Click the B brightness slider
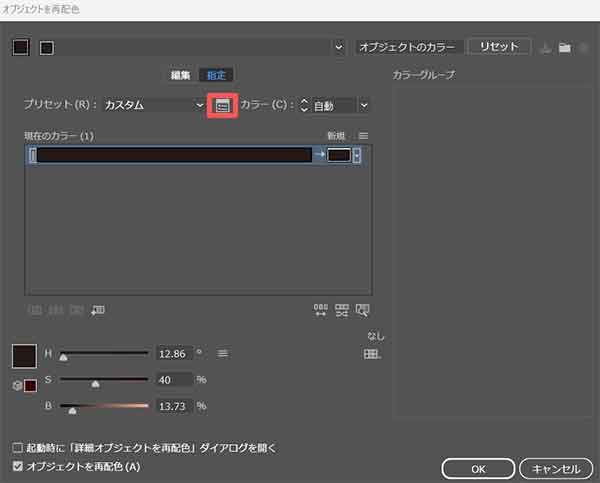The width and height of the screenshot is (600, 483). coord(104,406)
